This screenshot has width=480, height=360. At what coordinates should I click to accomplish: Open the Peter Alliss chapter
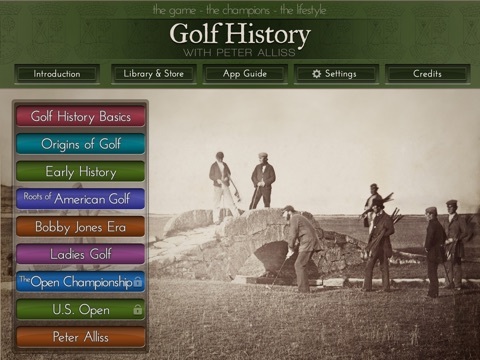80,337
